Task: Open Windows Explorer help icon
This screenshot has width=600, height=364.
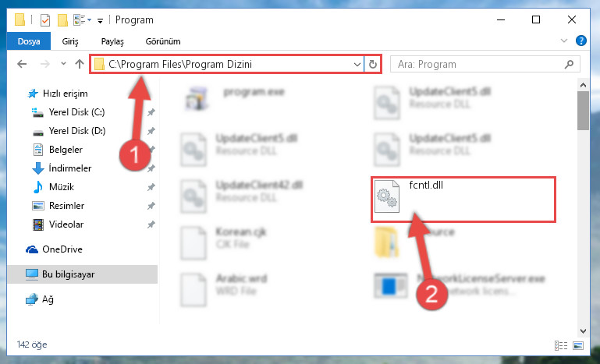Action: click(580, 41)
